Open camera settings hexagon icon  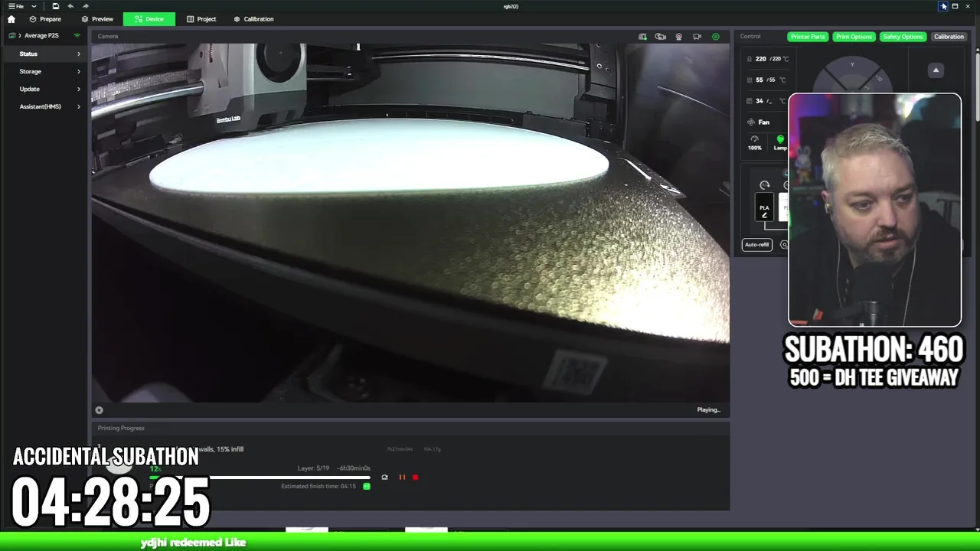click(716, 37)
